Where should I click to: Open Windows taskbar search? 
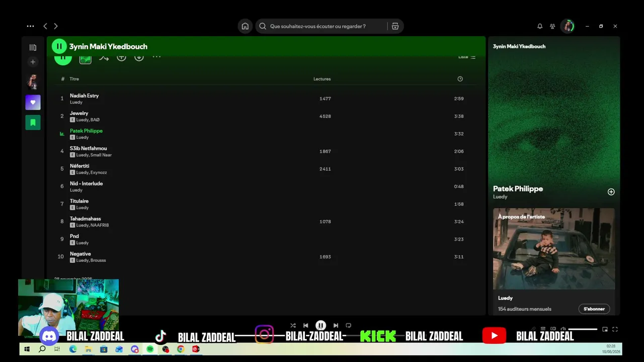click(x=42, y=349)
